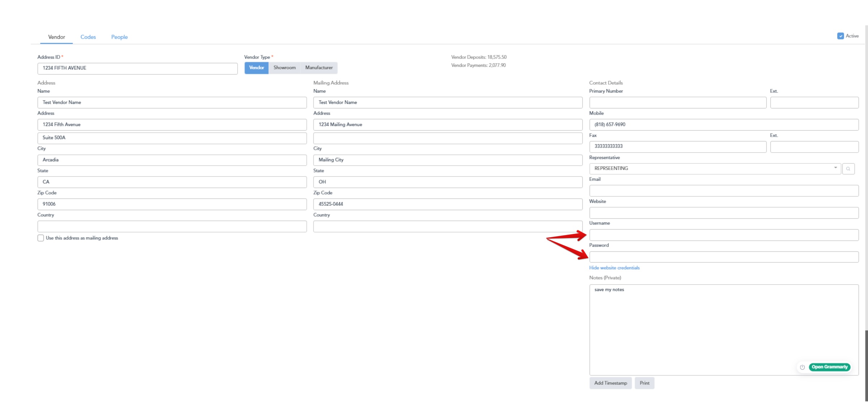Screen dimensions: 868x405
Task: Click the Mailing Address Name field
Action: (448, 103)
